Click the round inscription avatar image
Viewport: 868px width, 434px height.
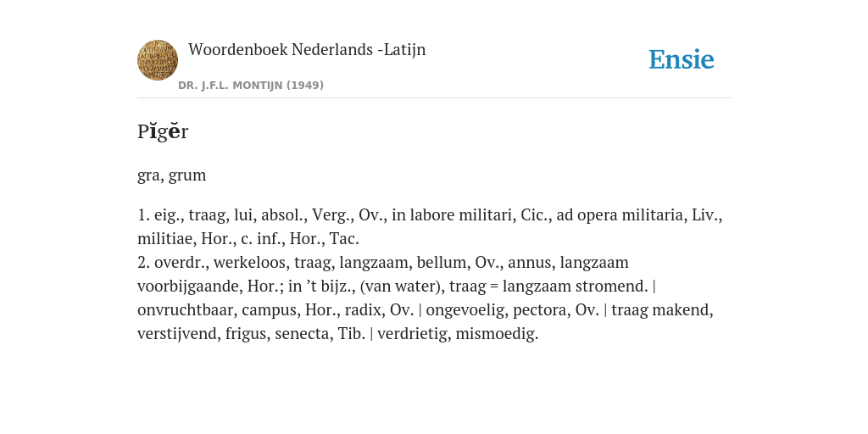click(x=158, y=60)
